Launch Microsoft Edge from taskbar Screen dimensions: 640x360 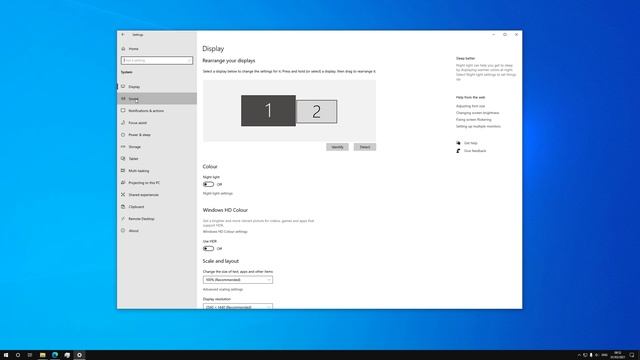click(x=55, y=355)
